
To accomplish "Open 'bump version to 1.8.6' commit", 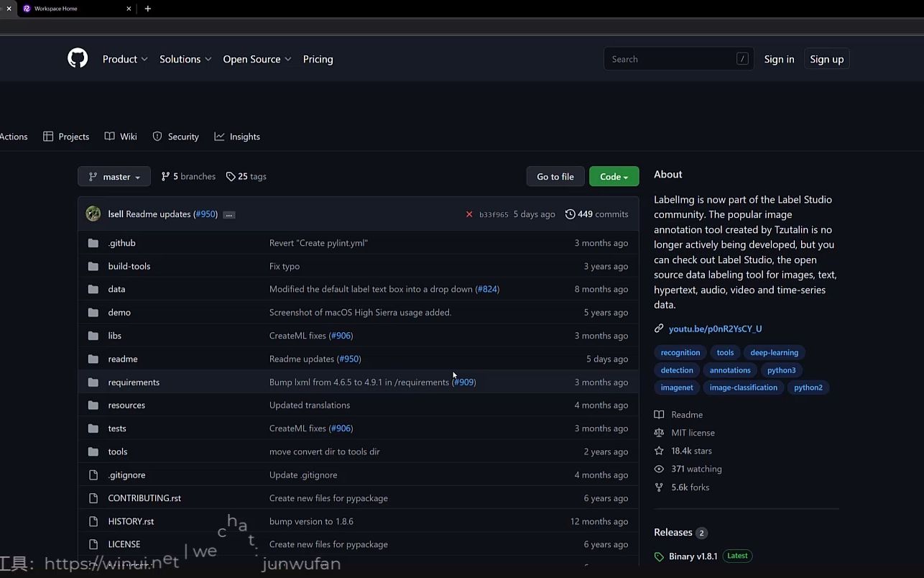I will pos(311,521).
